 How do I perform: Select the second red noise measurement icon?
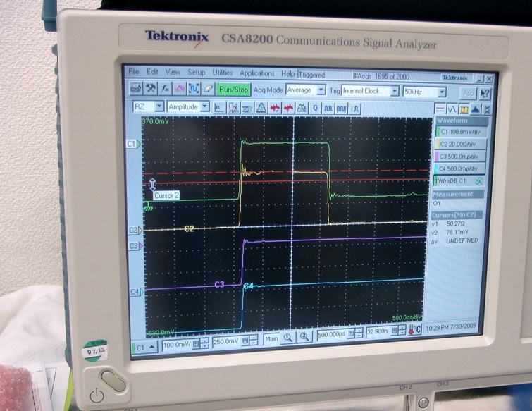coord(288,109)
